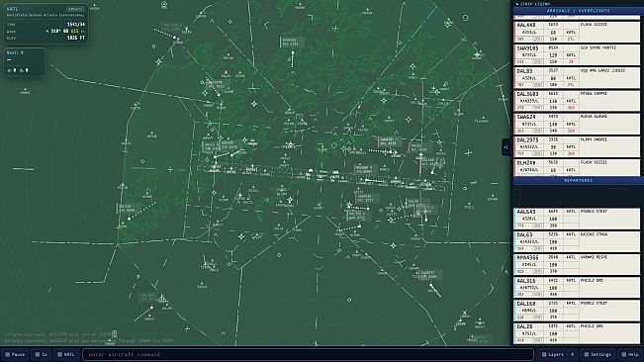Select the DAL28 departure strip callsign
The width and height of the screenshot is (644, 362).
click(524, 326)
